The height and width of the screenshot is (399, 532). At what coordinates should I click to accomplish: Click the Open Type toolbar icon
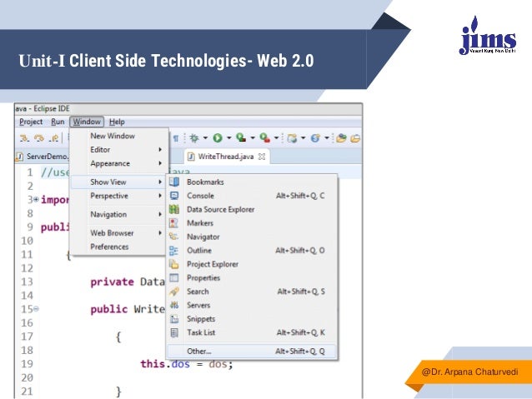click(x=341, y=138)
